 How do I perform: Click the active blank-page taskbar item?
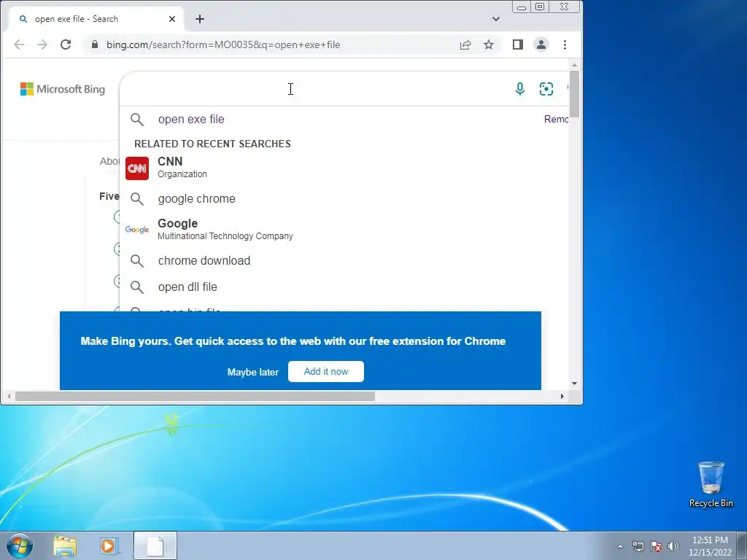[155, 545]
